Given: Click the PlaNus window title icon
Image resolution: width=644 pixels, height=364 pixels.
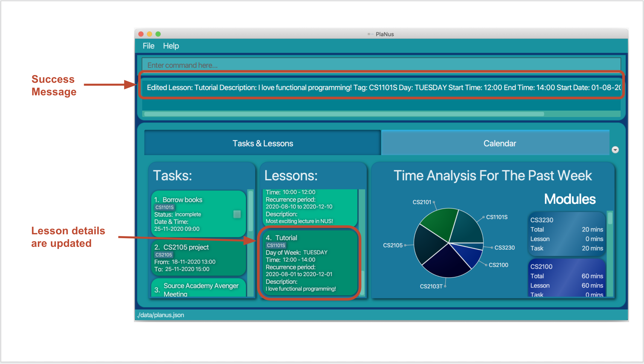Looking at the screenshot, I should pos(370,34).
